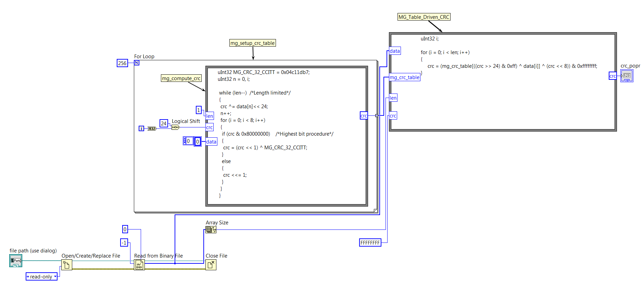This screenshot has width=644, height=286.
Task: Select the Close File label
Action: click(216, 256)
